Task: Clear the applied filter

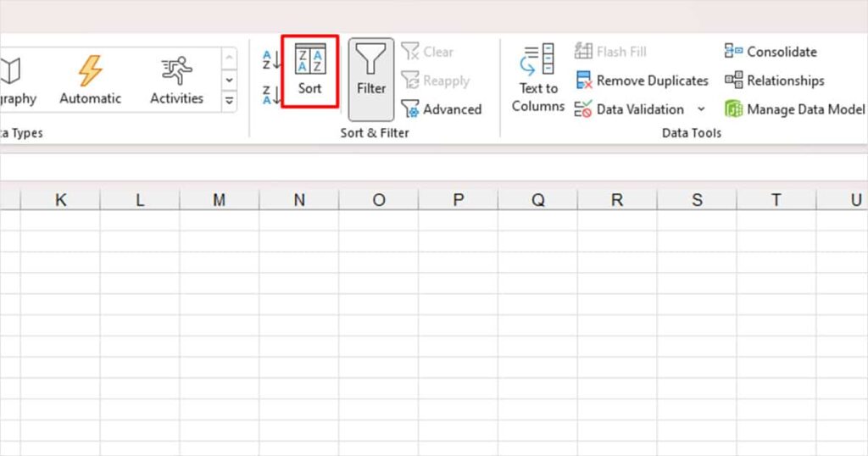Action: pyautogui.click(x=427, y=52)
